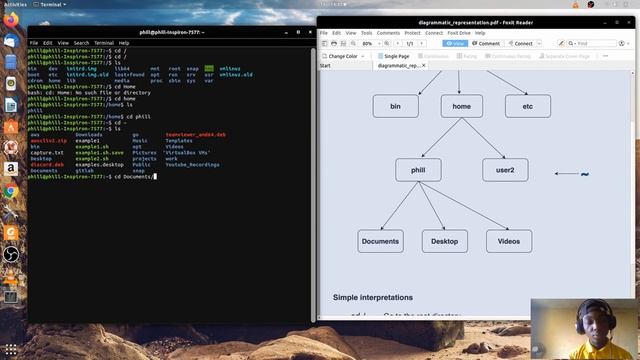Switch to Comment mode in Foxit
Screen dimensions: 640x360
coord(486,43)
